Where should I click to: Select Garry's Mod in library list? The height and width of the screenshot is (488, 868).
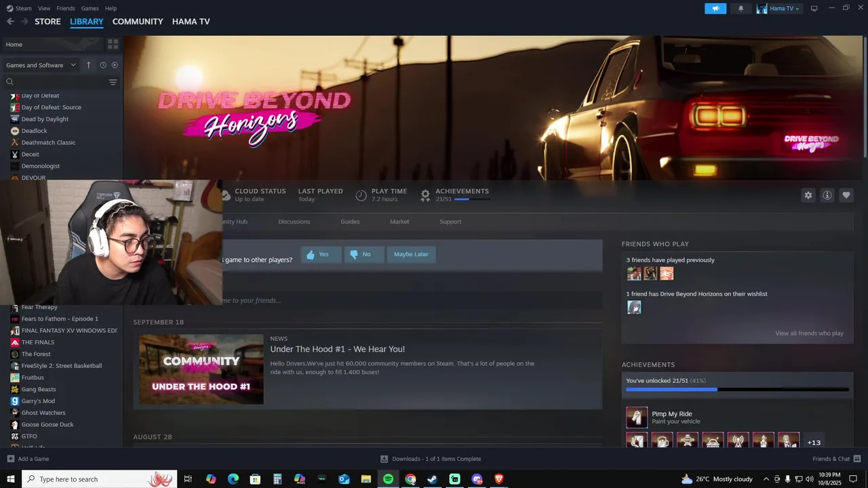tap(38, 401)
